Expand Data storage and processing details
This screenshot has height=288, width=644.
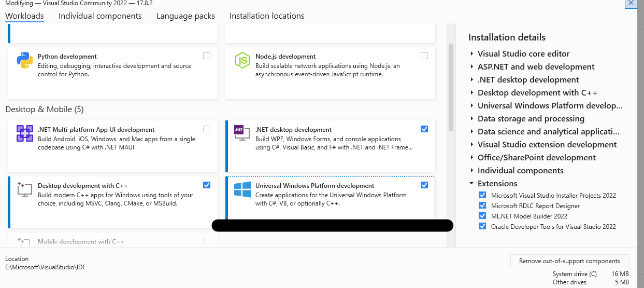(472, 118)
